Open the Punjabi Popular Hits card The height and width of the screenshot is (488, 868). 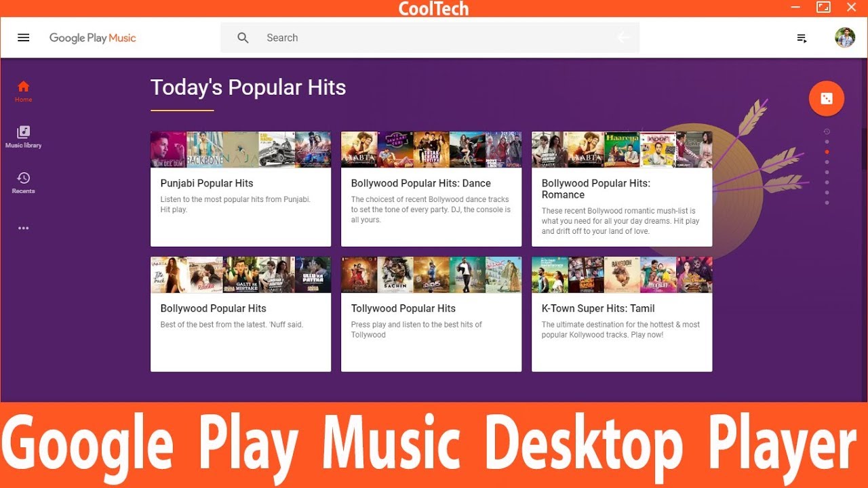coord(241,189)
